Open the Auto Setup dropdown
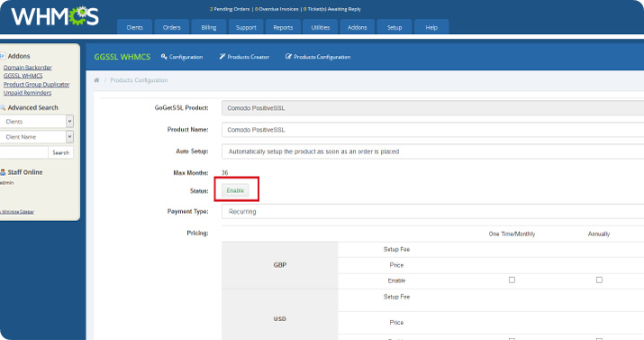 pos(432,152)
